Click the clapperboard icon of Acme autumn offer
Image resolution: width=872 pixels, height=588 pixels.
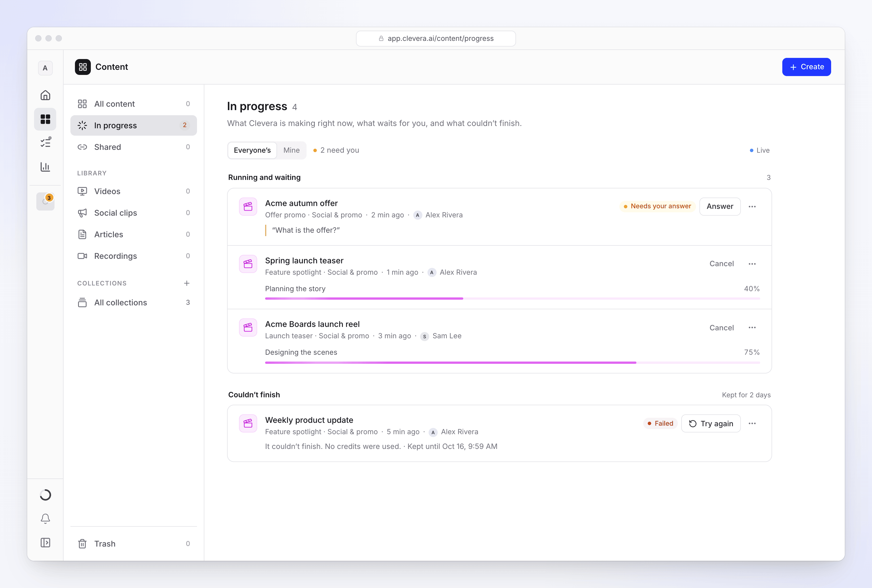(x=248, y=207)
